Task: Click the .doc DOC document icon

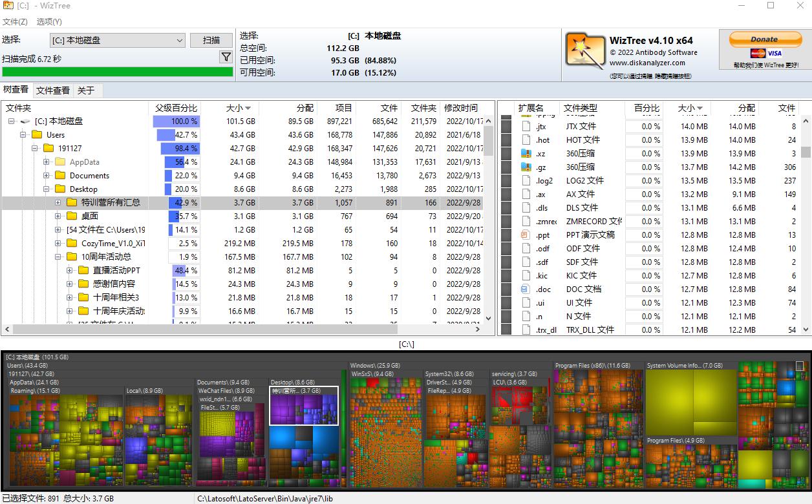Action: click(x=524, y=289)
